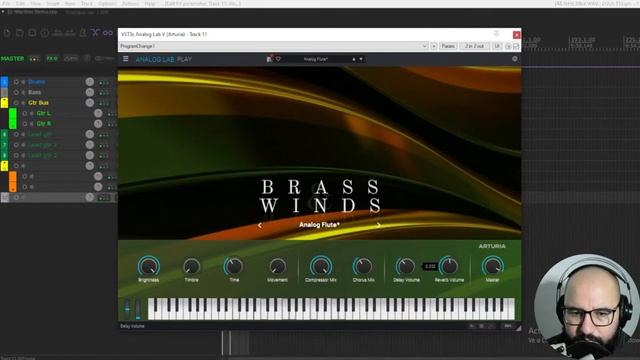
Task: Open the File menu
Action: [7, 3]
